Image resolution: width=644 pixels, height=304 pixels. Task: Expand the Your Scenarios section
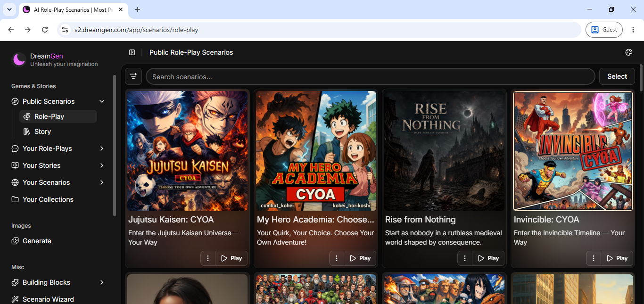(x=102, y=182)
